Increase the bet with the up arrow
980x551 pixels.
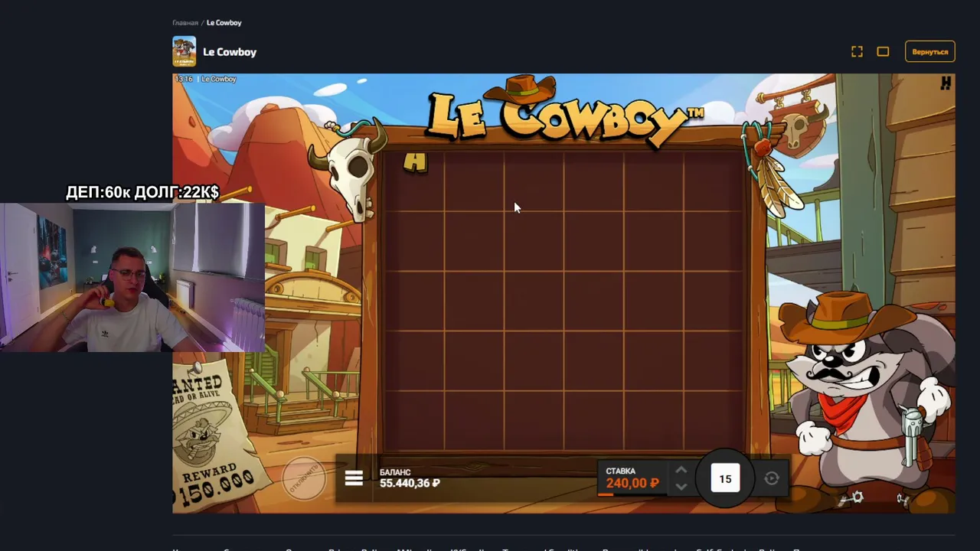click(x=681, y=471)
